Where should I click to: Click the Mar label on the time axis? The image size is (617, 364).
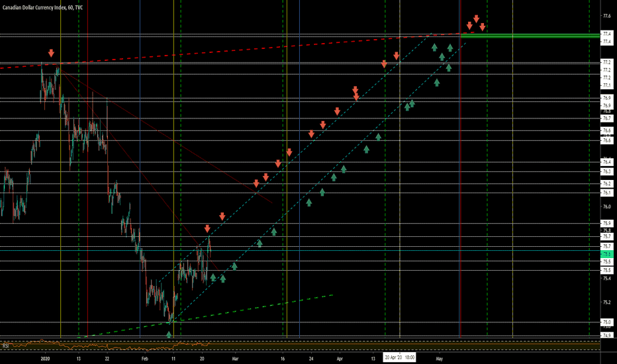tap(235, 359)
